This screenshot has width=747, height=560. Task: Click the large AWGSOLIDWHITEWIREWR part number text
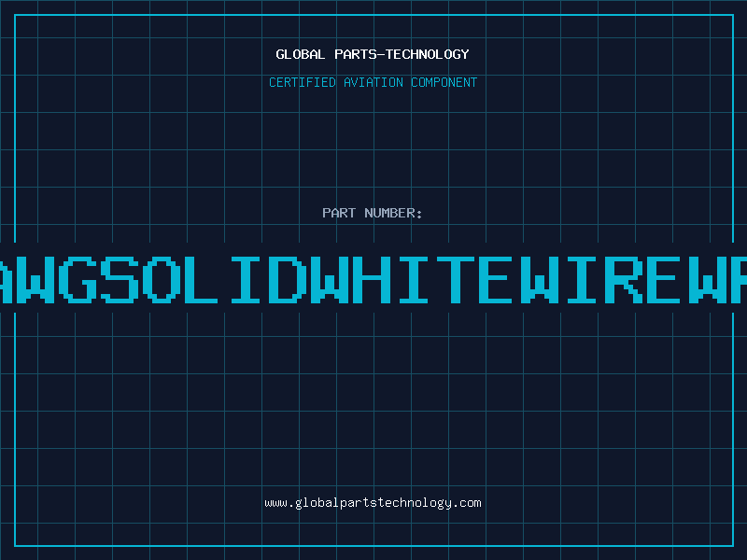point(373,279)
